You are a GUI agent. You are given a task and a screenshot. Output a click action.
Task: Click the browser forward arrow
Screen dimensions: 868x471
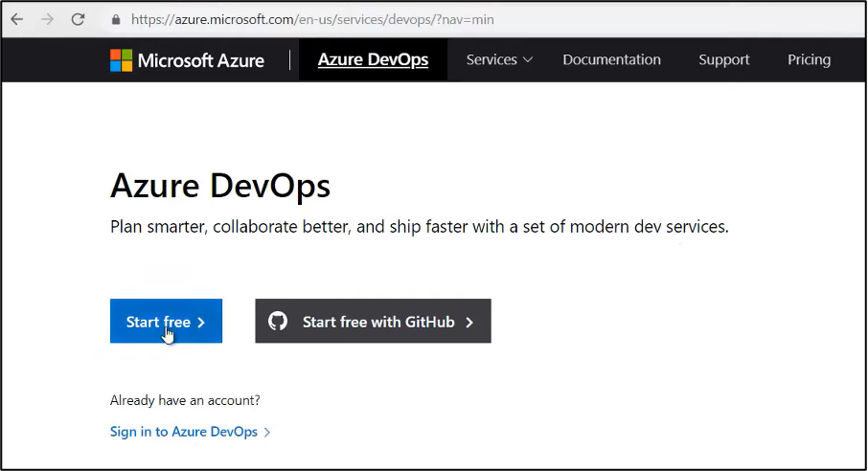47,19
